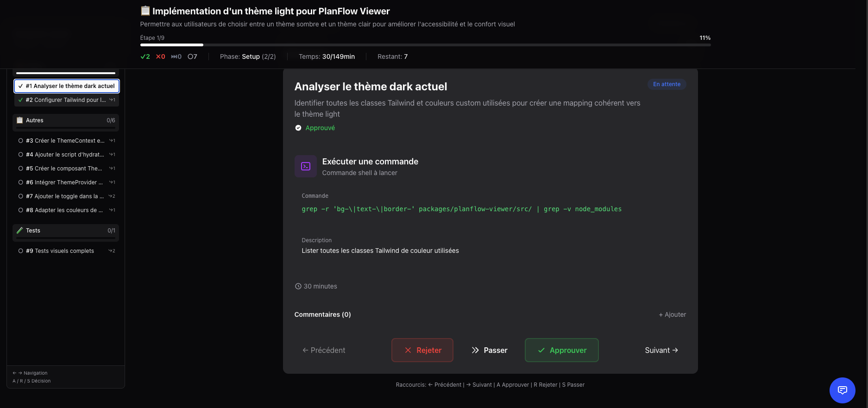Add a comment with + Ajouter
Viewport: 868px width, 408px height.
click(x=673, y=314)
